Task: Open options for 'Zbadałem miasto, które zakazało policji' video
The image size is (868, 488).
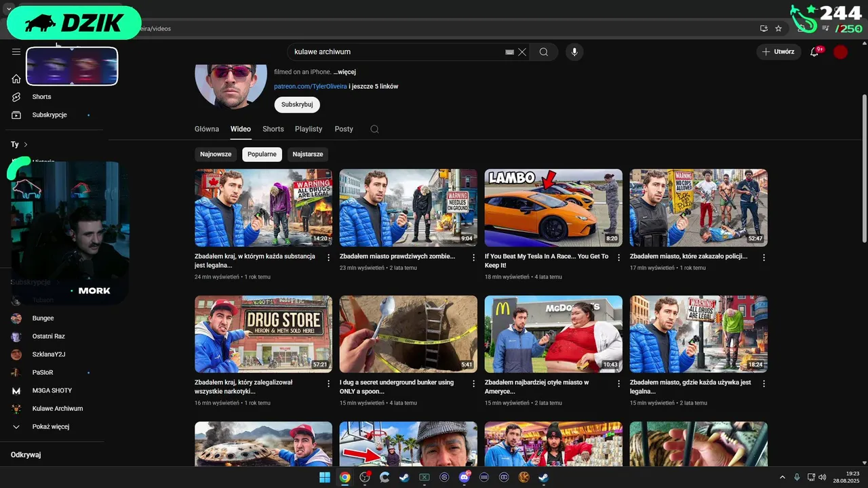Action: [764, 258]
